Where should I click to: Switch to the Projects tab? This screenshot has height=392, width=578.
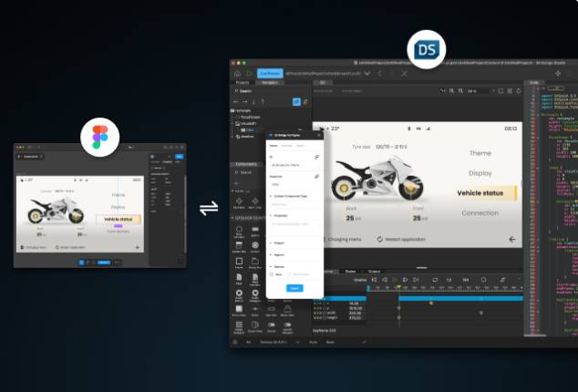tap(243, 83)
